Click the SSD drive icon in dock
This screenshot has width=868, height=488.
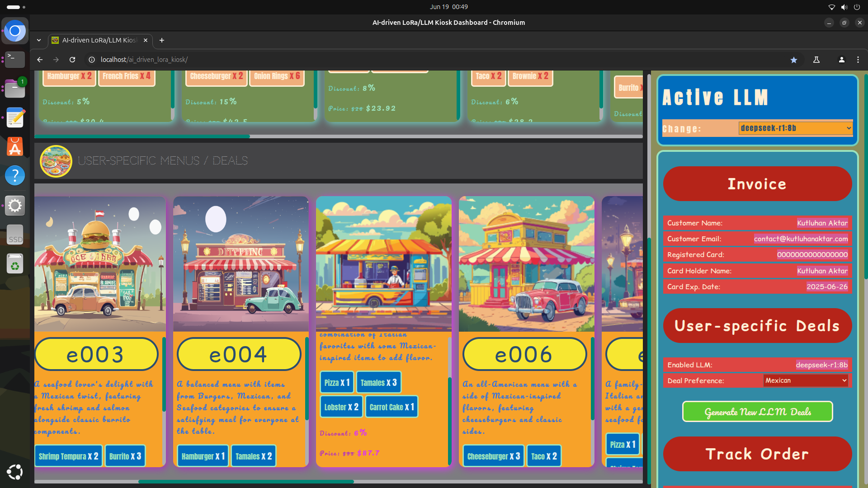pos(15,235)
